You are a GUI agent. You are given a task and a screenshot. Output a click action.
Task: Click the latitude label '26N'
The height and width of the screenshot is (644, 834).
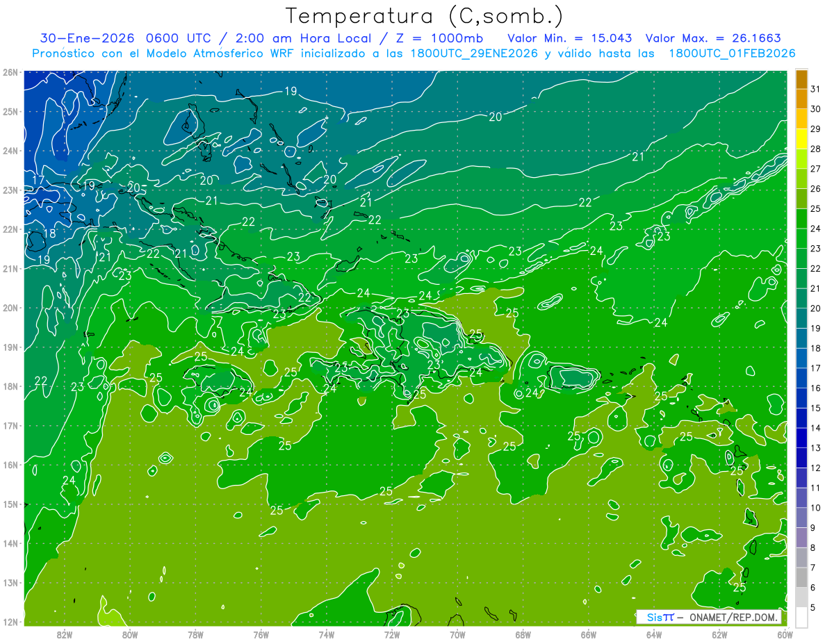[x=10, y=72]
